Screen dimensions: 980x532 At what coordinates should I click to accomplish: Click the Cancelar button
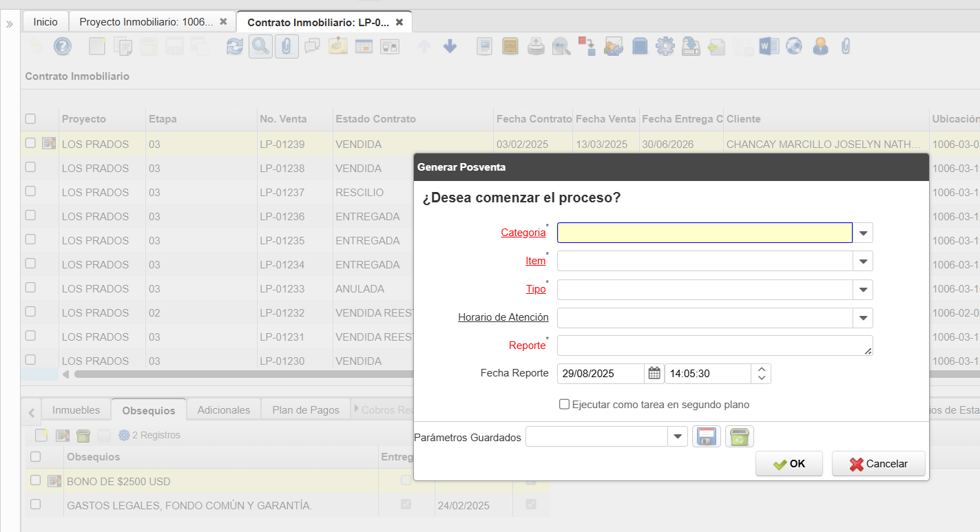878,464
